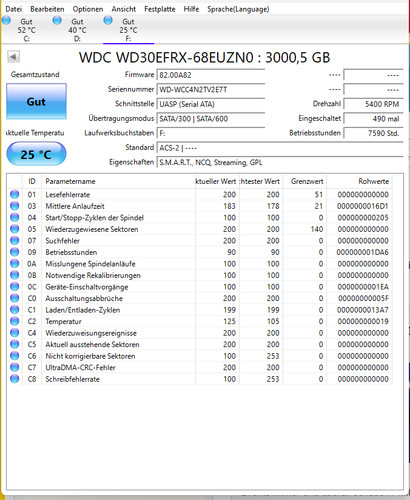Click status icon for 09 Betriebsstunden row
Image resolution: width=410 pixels, height=500 pixels.
click(x=14, y=252)
